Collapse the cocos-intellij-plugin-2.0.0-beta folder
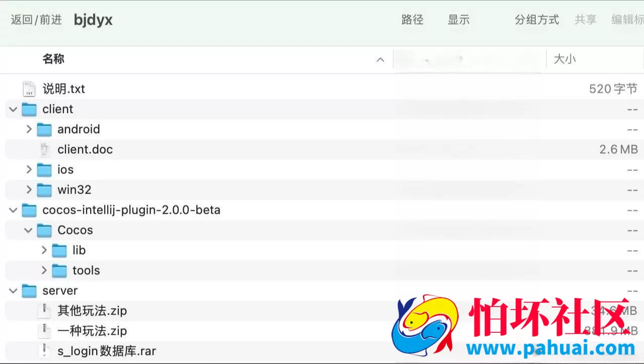Screen dimensions: 644x364 click(x=14, y=210)
